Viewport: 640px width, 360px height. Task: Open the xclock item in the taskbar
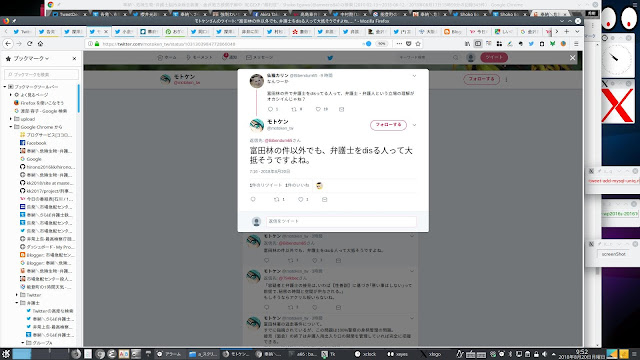pyautogui.click(x=366, y=354)
